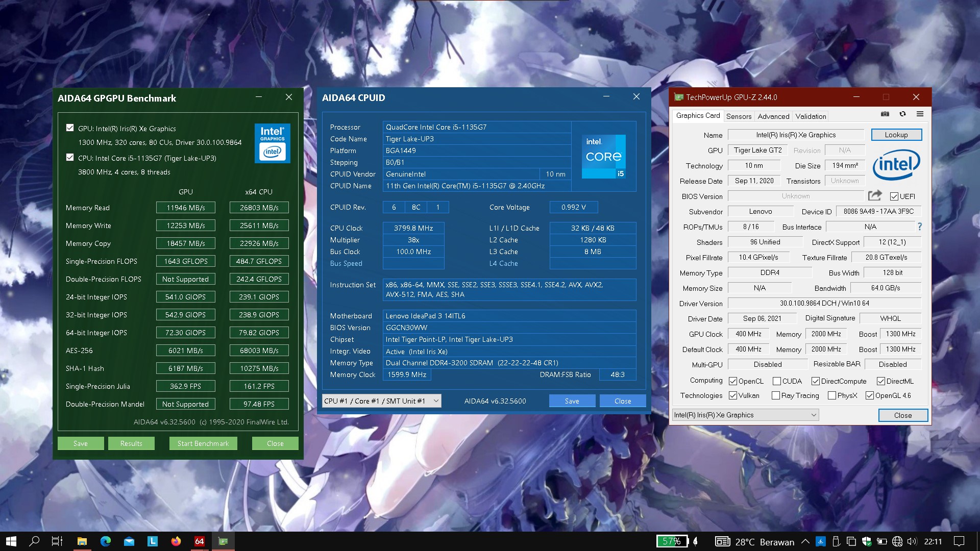Click the Bus Speed link in CPUID
The height and width of the screenshot is (551, 980).
(x=346, y=263)
